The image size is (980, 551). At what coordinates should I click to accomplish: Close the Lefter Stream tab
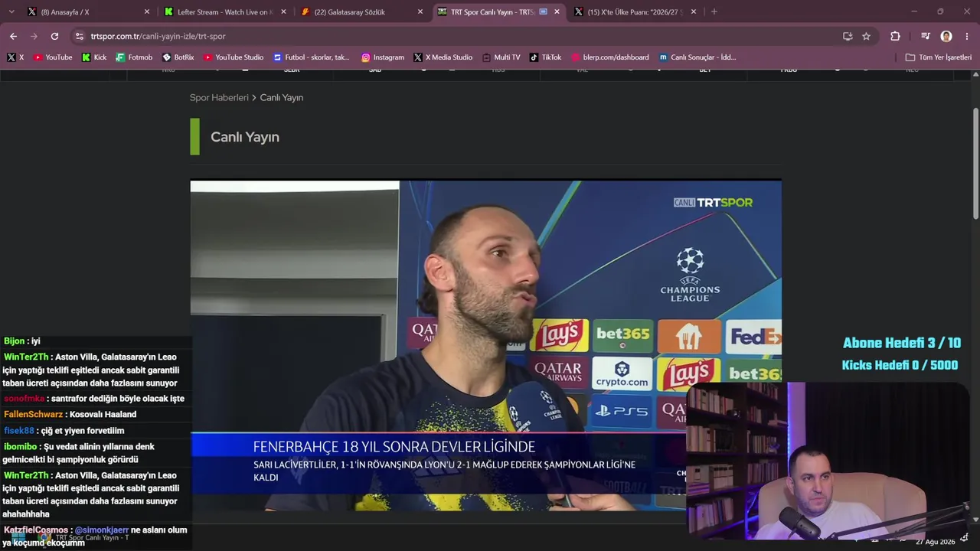(x=283, y=11)
